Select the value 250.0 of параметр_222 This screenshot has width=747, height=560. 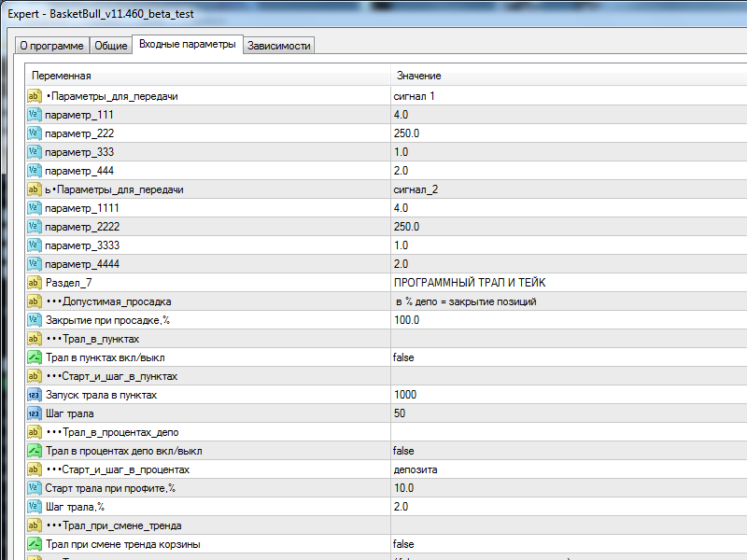pyautogui.click(x=407, y=133)
